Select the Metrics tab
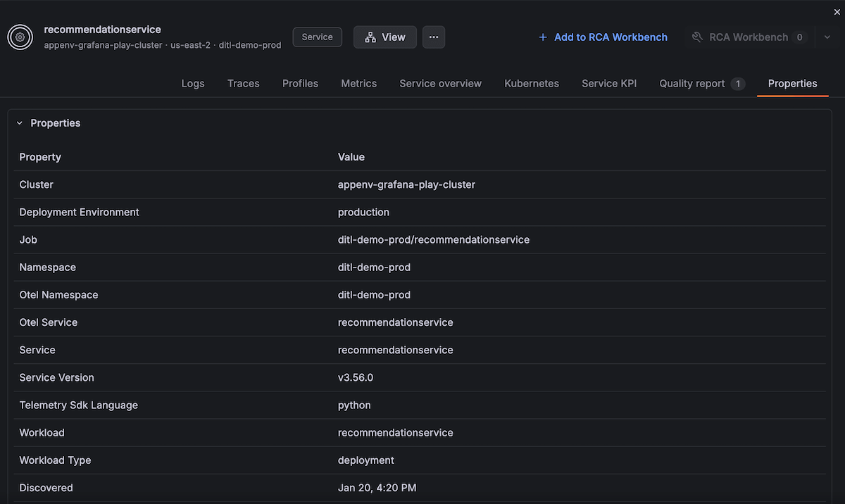845x504 pixels. 358,83
